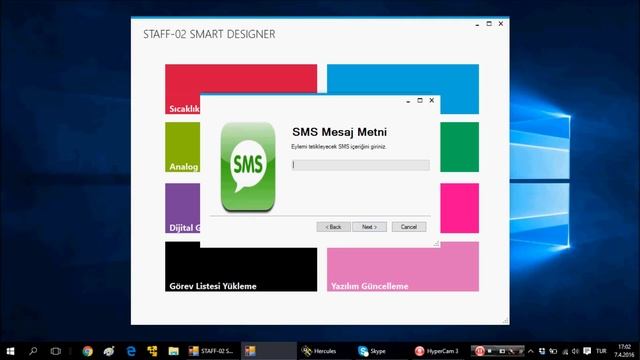Switch to Skype in the taskbar
This screenshot has width=640, height=360.
coord(372,351)
